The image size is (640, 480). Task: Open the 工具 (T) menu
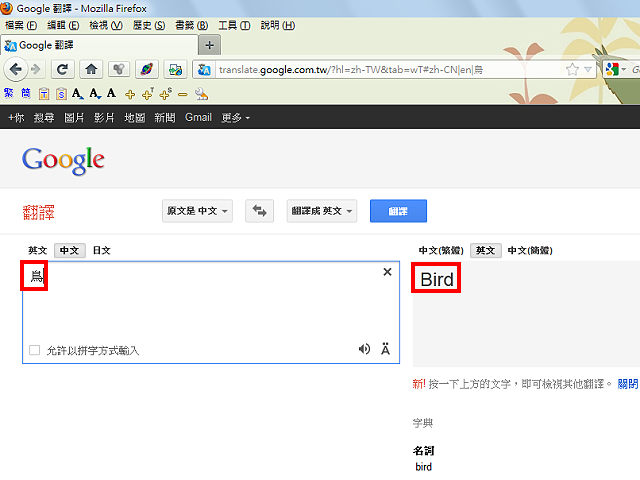click(234, 25)
